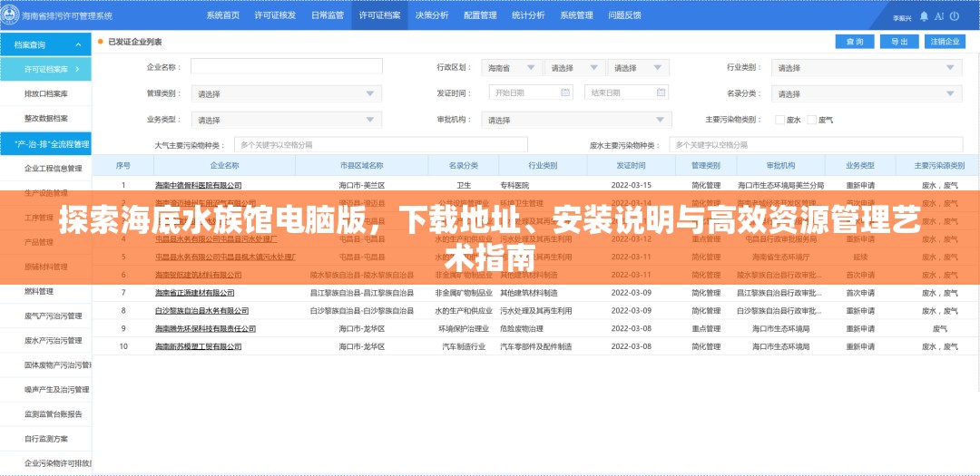The image size is (980, 476).
Task: Open calendar icon of 开始日期 field
Action: pyautogui.click(x=565, y=92)
